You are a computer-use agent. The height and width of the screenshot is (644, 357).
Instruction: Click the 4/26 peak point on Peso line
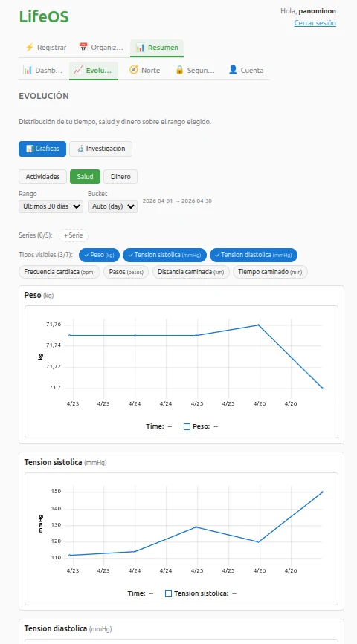point(259,325)
